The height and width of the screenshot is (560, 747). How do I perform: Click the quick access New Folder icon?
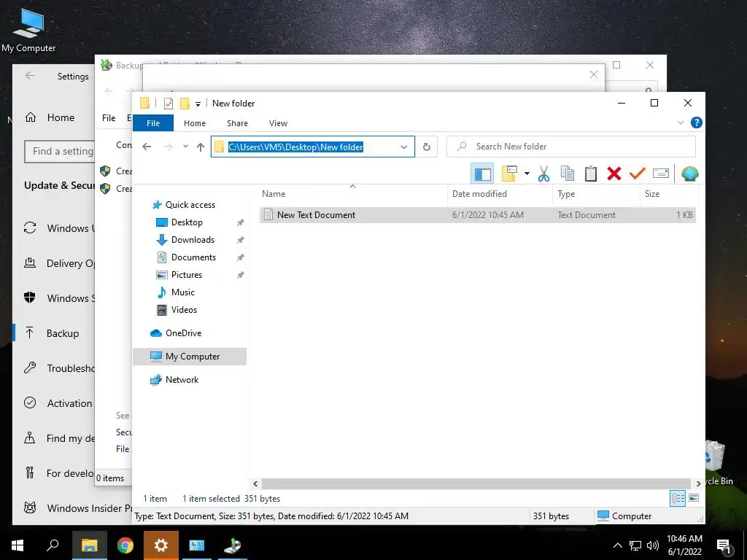coord(185,104)
